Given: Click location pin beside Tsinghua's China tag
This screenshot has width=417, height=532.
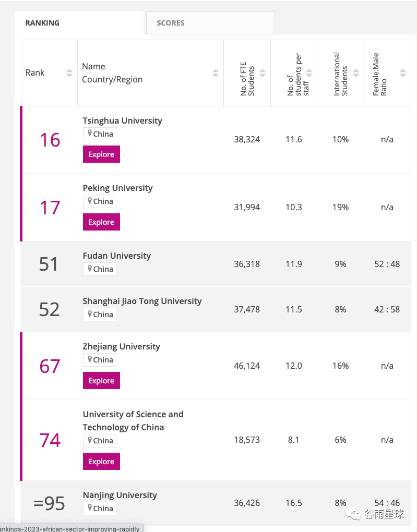Looking at the screenshot, I should coord(90,134).
